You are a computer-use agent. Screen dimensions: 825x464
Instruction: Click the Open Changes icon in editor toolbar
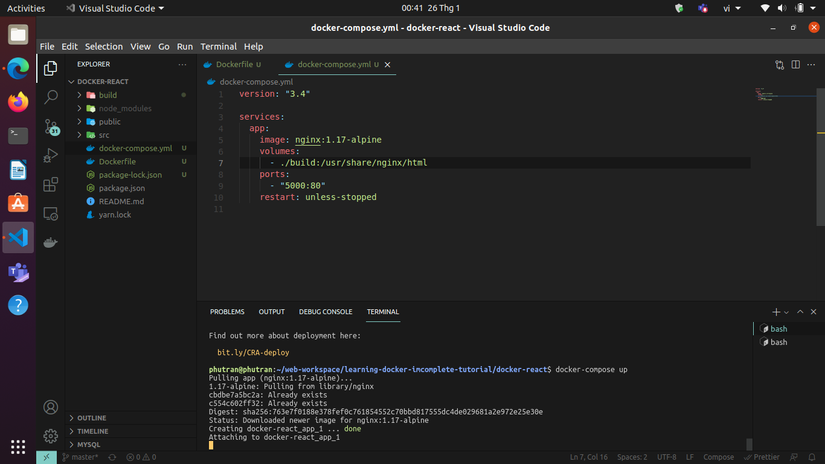click(x=779, y=65)
